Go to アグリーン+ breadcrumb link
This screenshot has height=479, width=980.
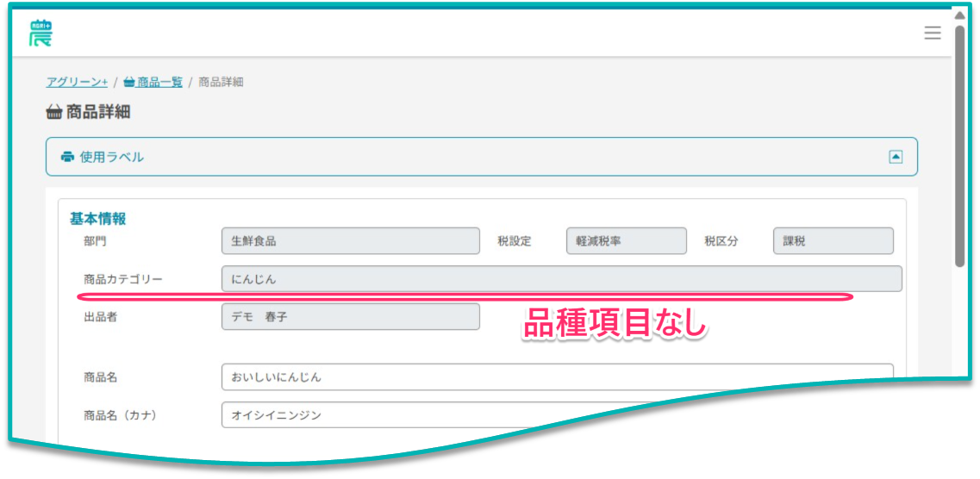coord(77,82)
